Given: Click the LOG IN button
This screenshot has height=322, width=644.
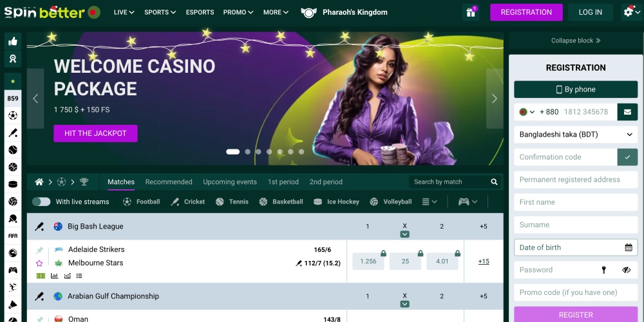Looking at the screenshot, I should coord(590,12).
